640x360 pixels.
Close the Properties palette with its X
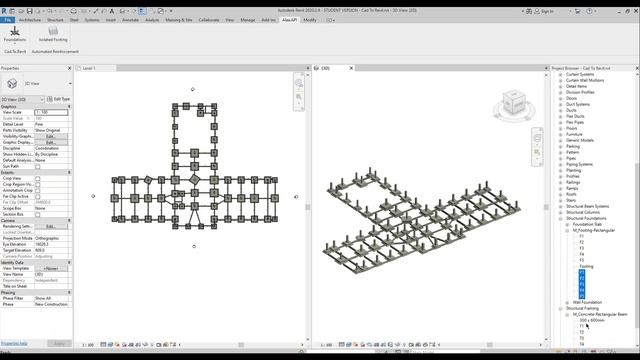69,68
